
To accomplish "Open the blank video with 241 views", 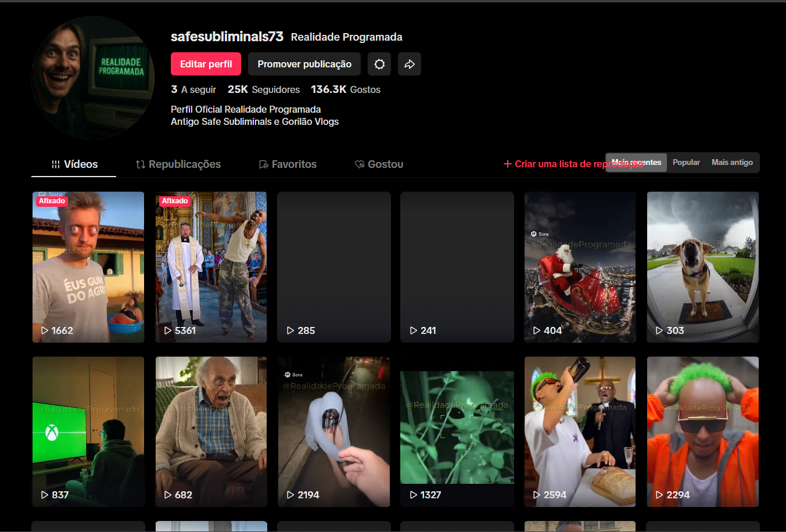I will [x=457, y=267].
